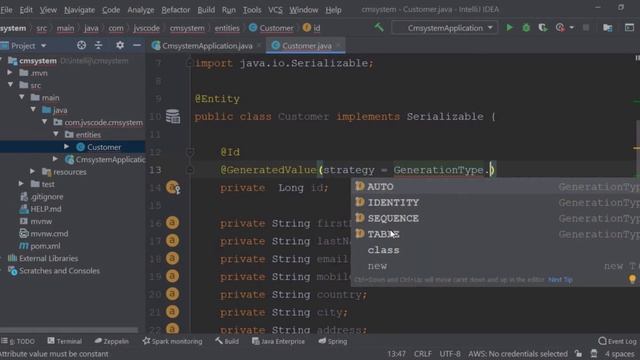The height and width of the screenshot is (360, 640).
Task: Expand the resources folder
Action: (32, 171)
